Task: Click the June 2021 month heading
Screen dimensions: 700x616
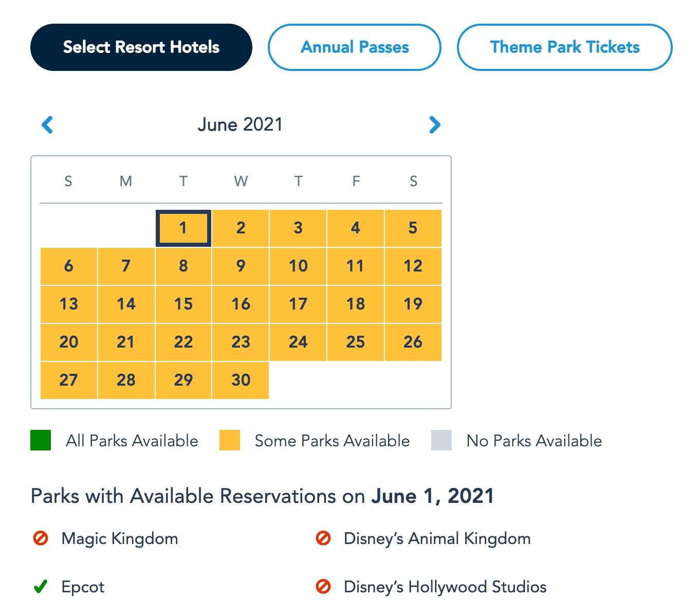Action: [240, 125]
